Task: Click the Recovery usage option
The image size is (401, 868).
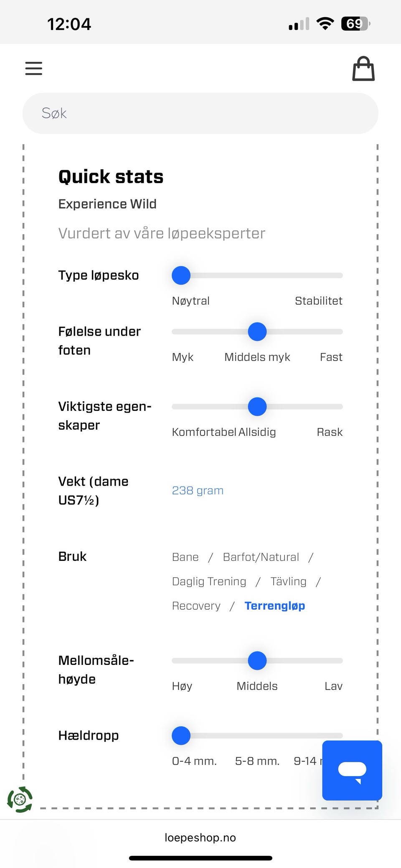Action: [x=196, y=606]
